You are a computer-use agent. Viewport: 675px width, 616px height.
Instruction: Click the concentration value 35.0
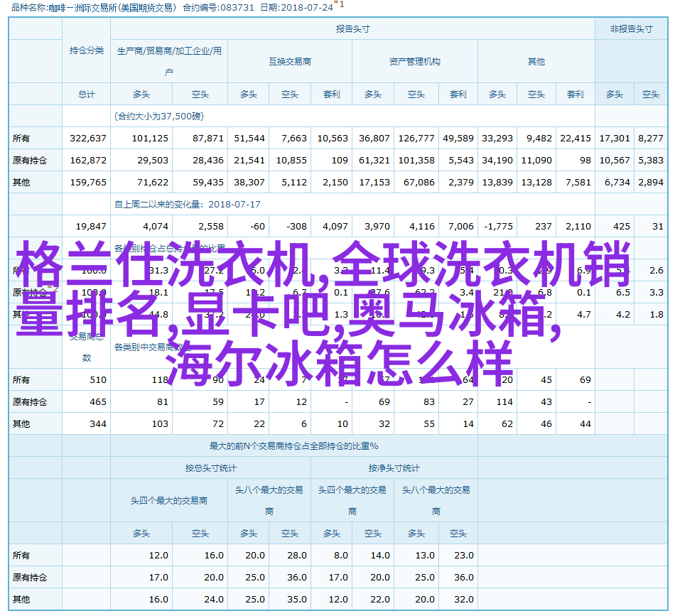(x=297, y=599)
